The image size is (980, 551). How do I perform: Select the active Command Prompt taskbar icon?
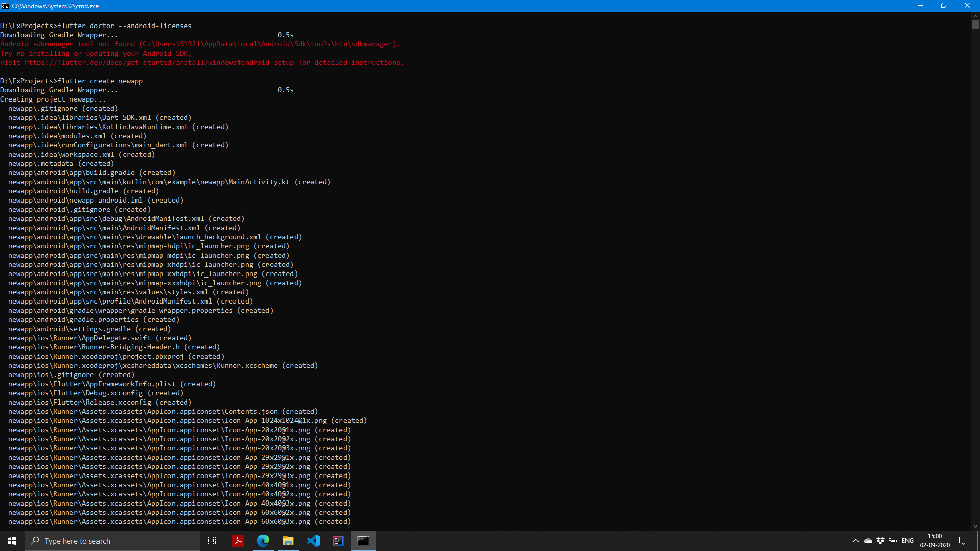363,541
